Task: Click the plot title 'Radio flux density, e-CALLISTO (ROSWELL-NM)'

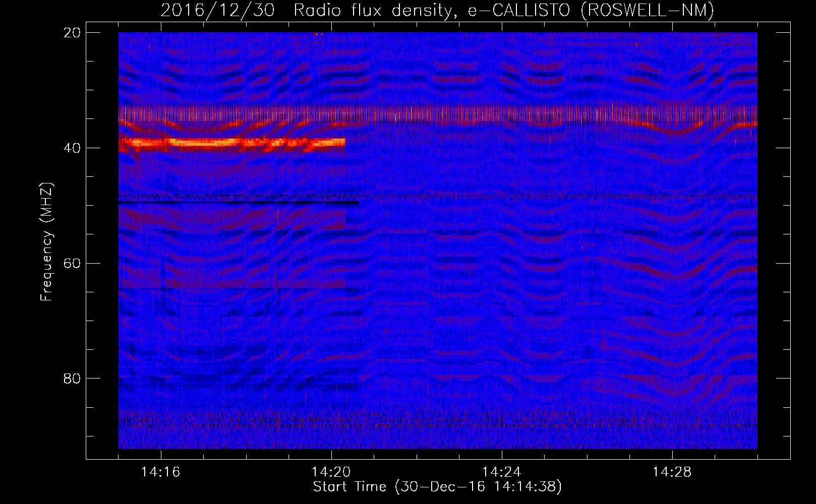Action: [504, 10]
